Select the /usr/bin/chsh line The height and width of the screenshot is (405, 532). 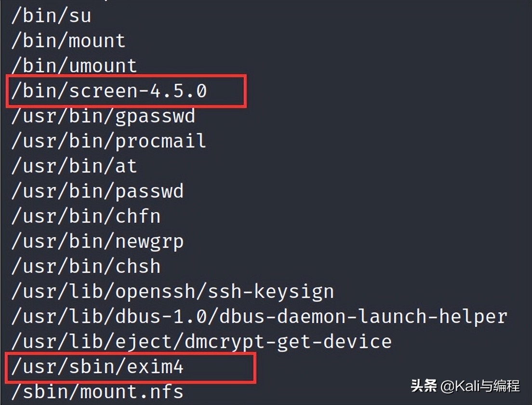coord(86,267)
